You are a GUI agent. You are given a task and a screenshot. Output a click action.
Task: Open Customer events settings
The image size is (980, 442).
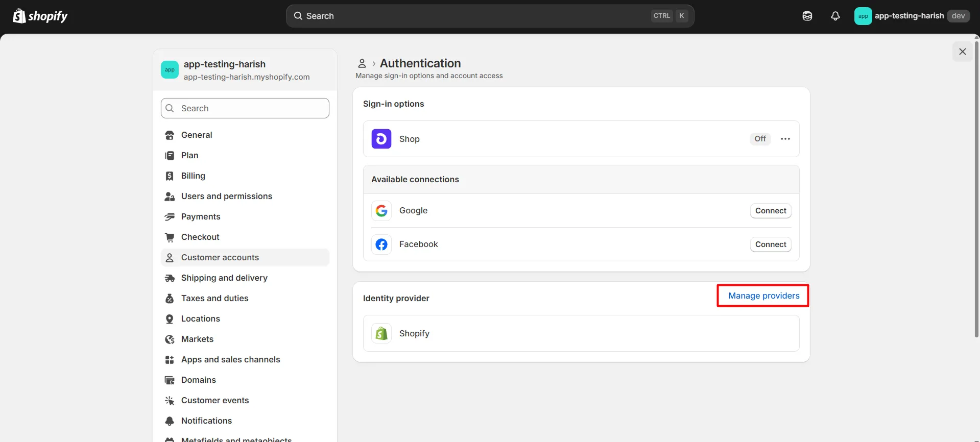(x=245, y=400)
